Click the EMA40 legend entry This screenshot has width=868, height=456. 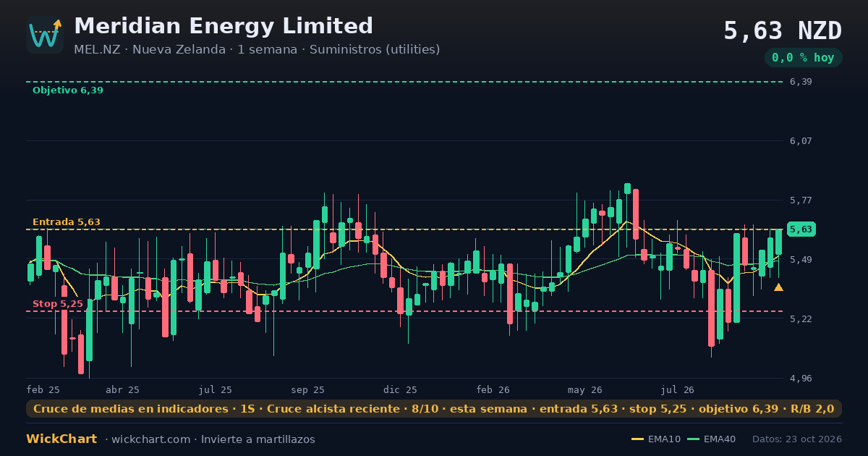coord(712,439)
